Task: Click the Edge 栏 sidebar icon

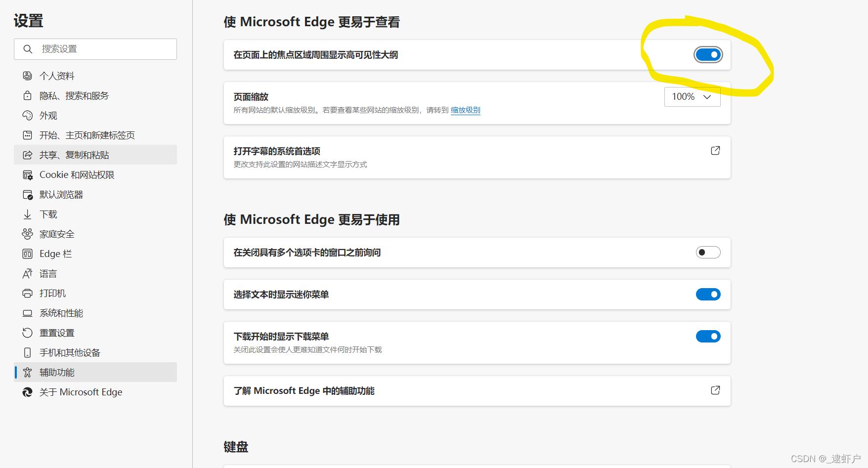Action: click(28, 254)
